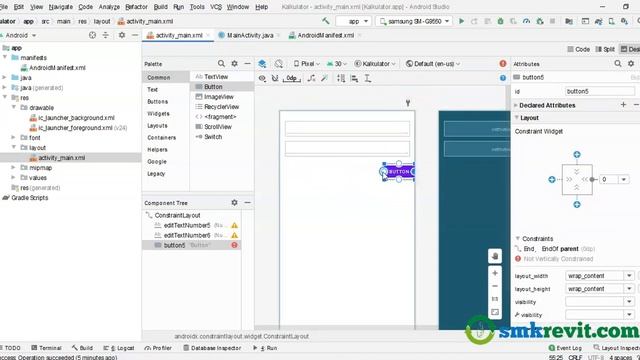Run the app with green play button
The width and height of the screenshot is (640, 360).
(461, 21)
